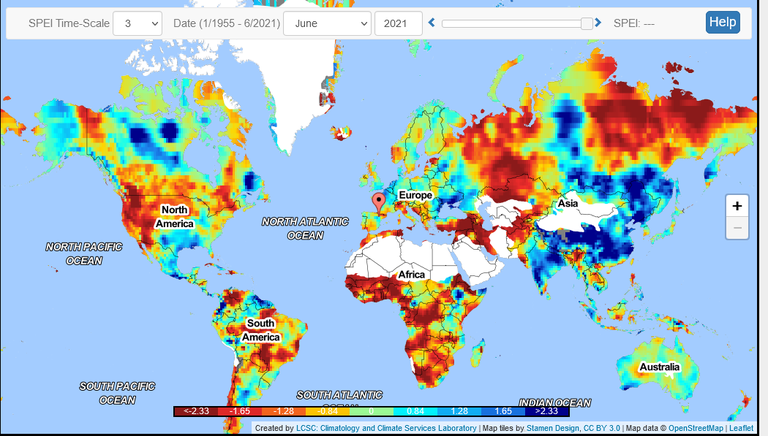Click the Australia label on the map
Viewport: 768px width, 436px height.
pyautogui.click(x=661, y=368)
